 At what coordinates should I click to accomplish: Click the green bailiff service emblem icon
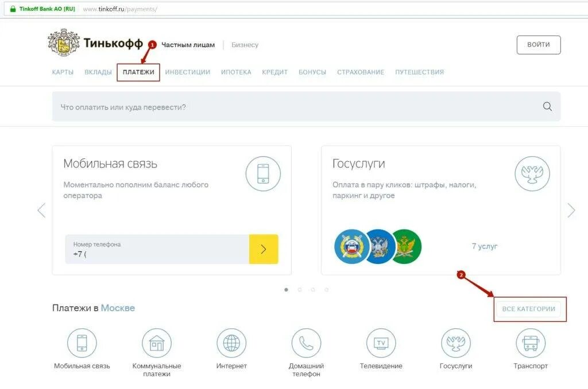(407, 247)
